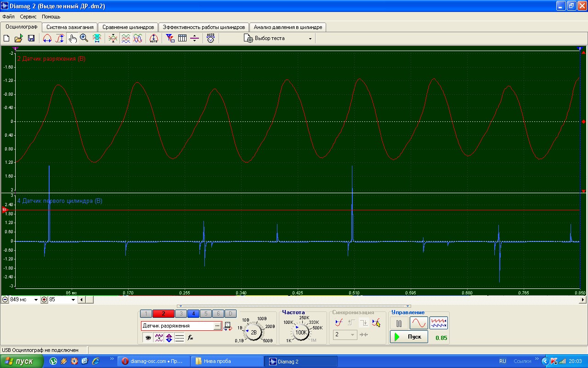Toggle the separated channels waveform view icon

[x=125, y=38]
